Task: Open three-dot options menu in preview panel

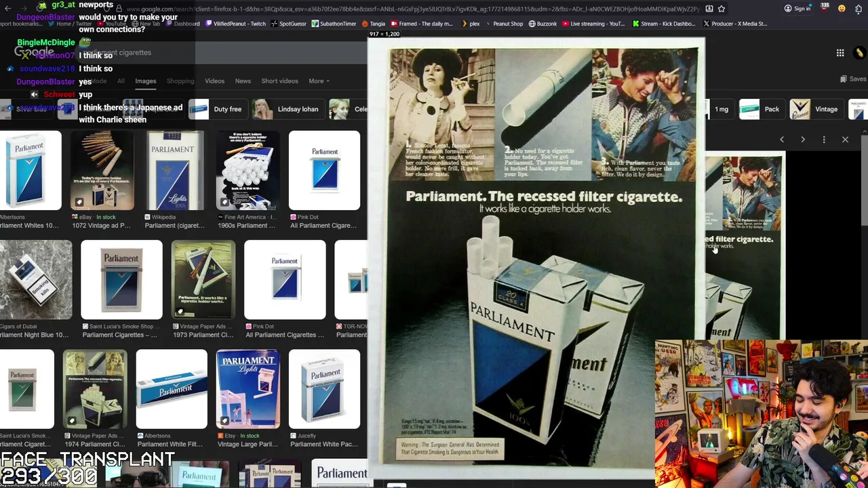Action: 824,140
